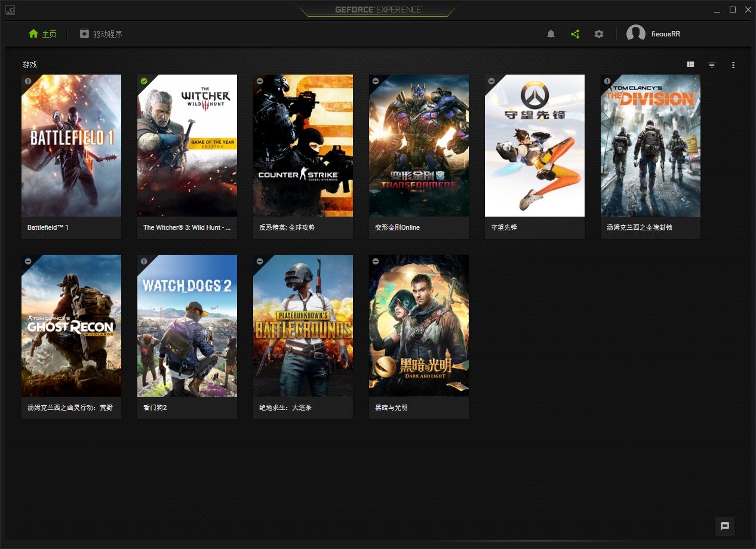Click the title text "汤姆克兰西之全境封锁"
756x549 pixels.
640,227
